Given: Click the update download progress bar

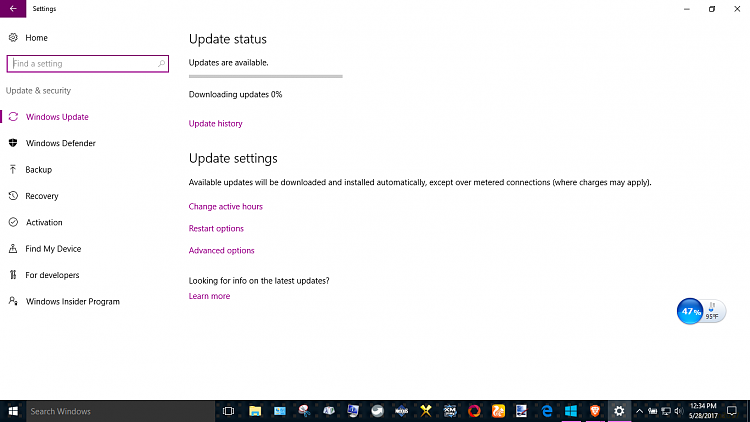Looking at the screenshot, I should (265, 76).
